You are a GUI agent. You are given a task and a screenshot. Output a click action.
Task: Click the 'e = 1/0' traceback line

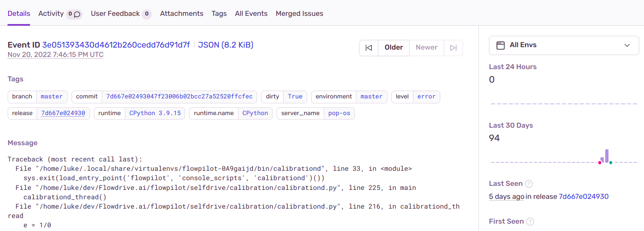tap(37, 225)
